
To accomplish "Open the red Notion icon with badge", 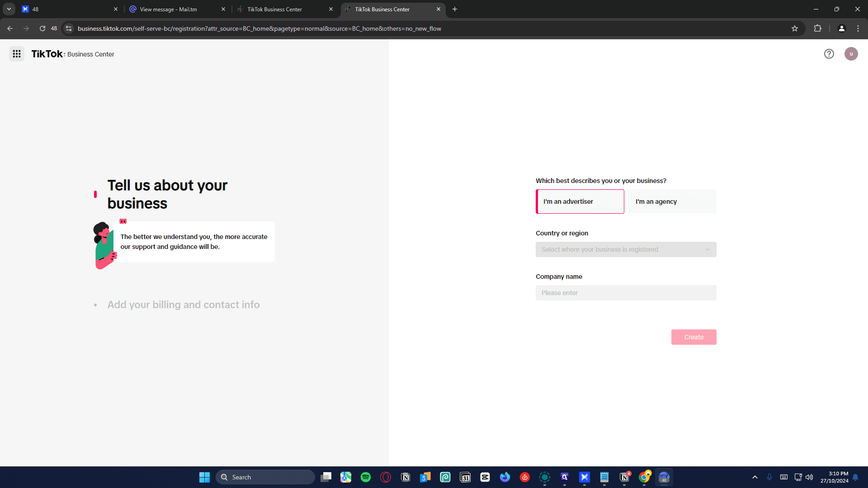I will (x=624, y=477).
